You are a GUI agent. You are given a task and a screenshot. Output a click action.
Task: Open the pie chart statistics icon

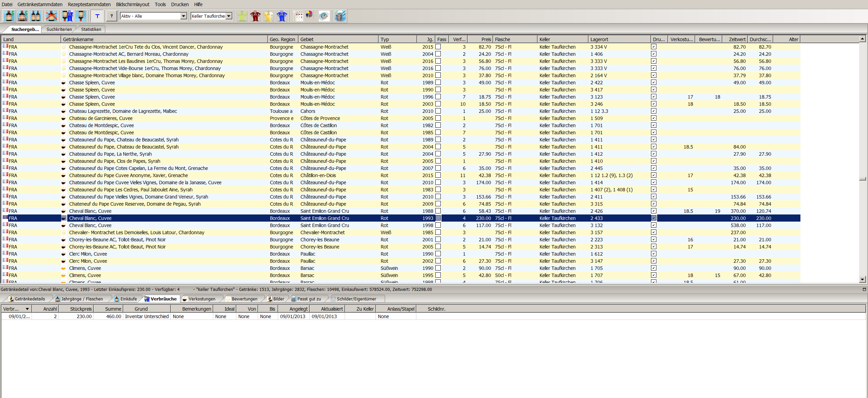(309, 15)
